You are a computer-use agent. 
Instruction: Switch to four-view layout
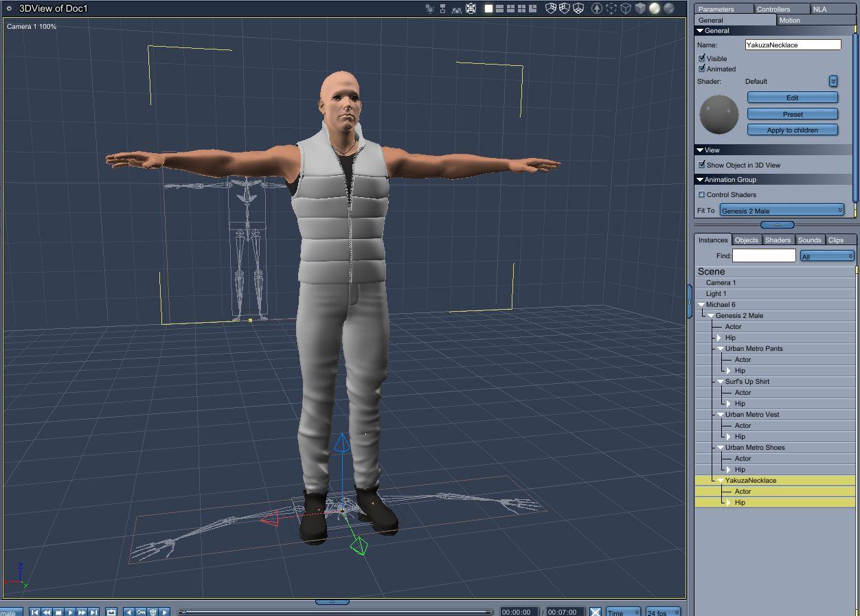(x=521, y=9)
